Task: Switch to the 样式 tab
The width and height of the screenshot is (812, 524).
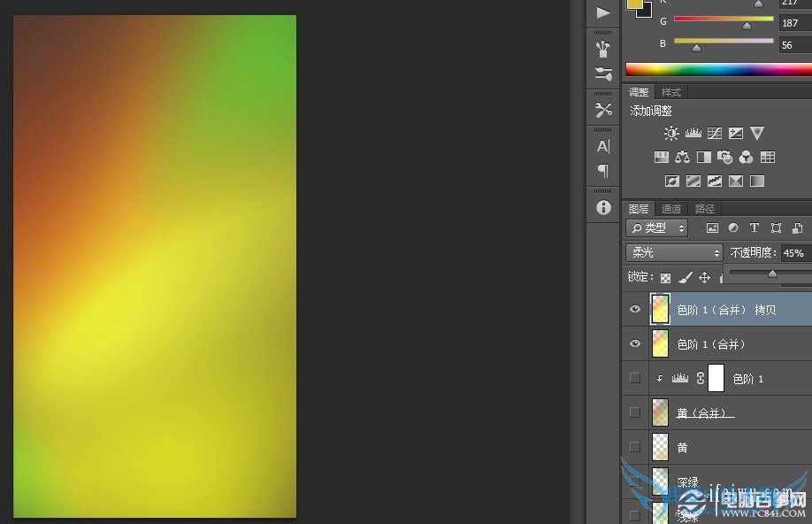Action: point(671,92)
